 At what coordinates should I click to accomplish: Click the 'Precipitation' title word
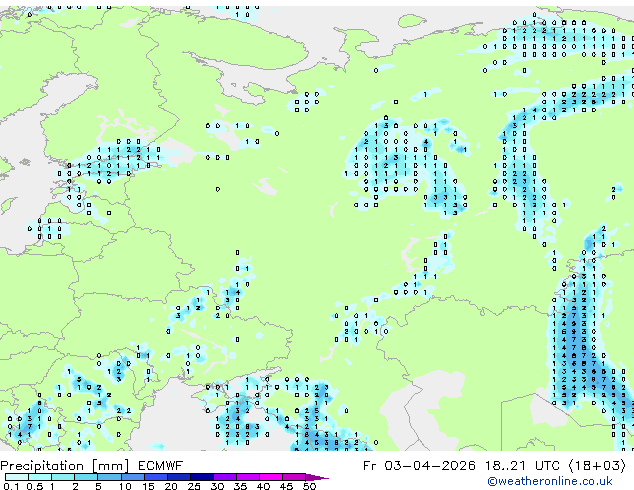coord(42,466)
